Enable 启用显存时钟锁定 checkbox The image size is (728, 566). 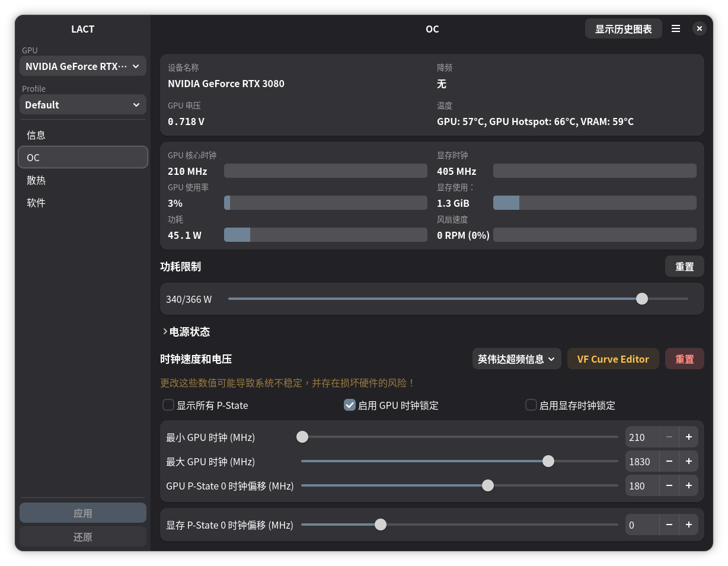531,405
